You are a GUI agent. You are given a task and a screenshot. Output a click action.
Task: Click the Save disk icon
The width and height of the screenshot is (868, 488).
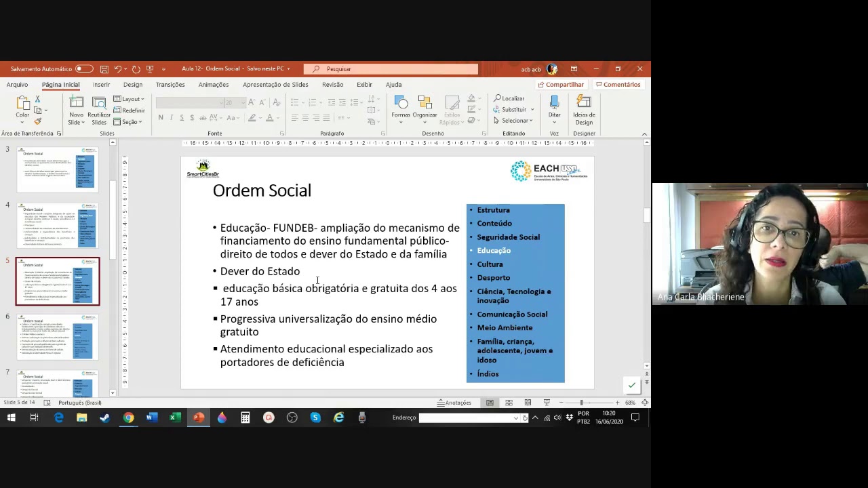point(104,69)
